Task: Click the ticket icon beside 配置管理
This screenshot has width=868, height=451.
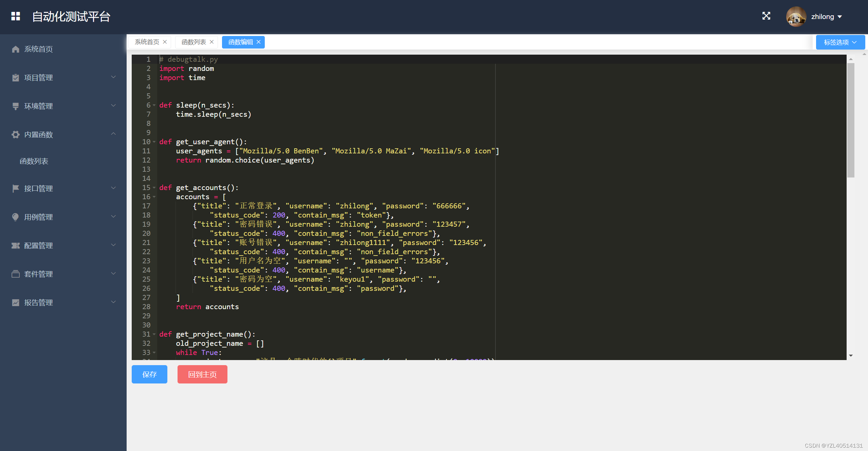Action: click(16, 246)
